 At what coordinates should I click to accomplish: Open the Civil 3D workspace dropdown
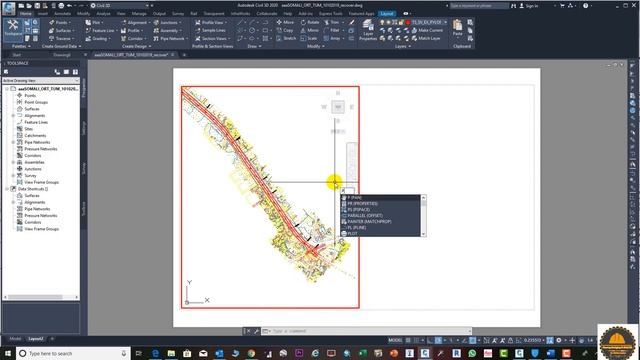point(119,6)
